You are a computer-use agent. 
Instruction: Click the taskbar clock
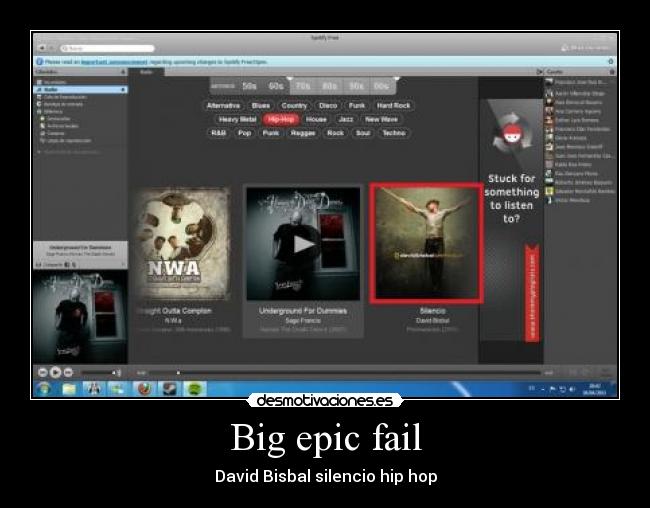[594, 389]
